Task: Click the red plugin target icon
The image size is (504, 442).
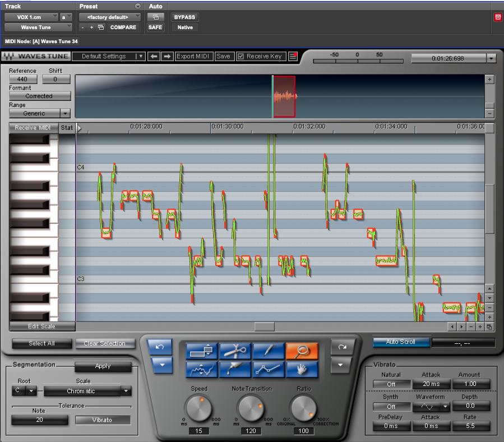Action: [x=498, y=17]
